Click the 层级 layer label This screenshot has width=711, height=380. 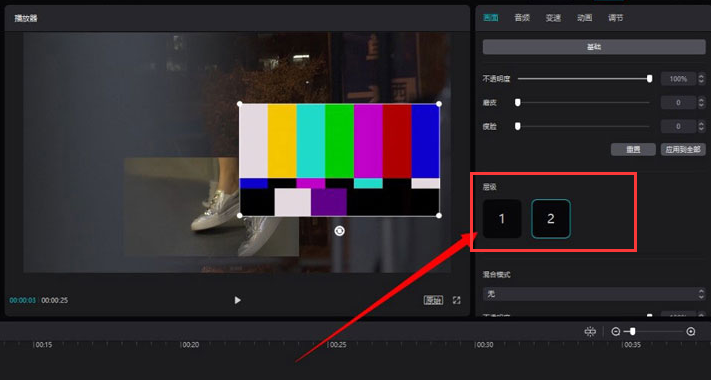pos(490,187)
